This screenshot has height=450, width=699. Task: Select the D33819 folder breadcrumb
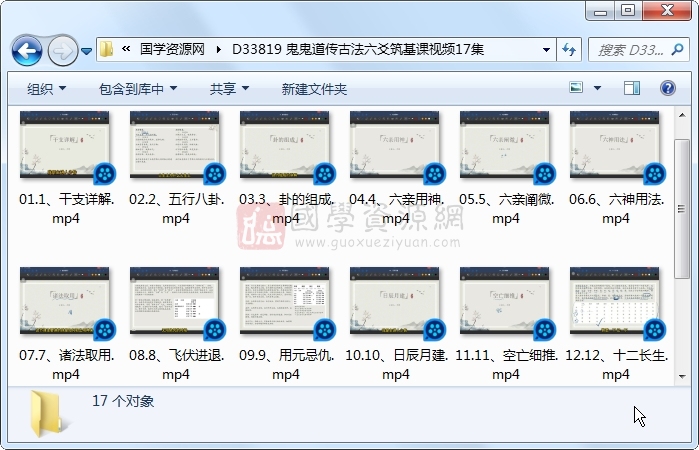coord(358,49)
